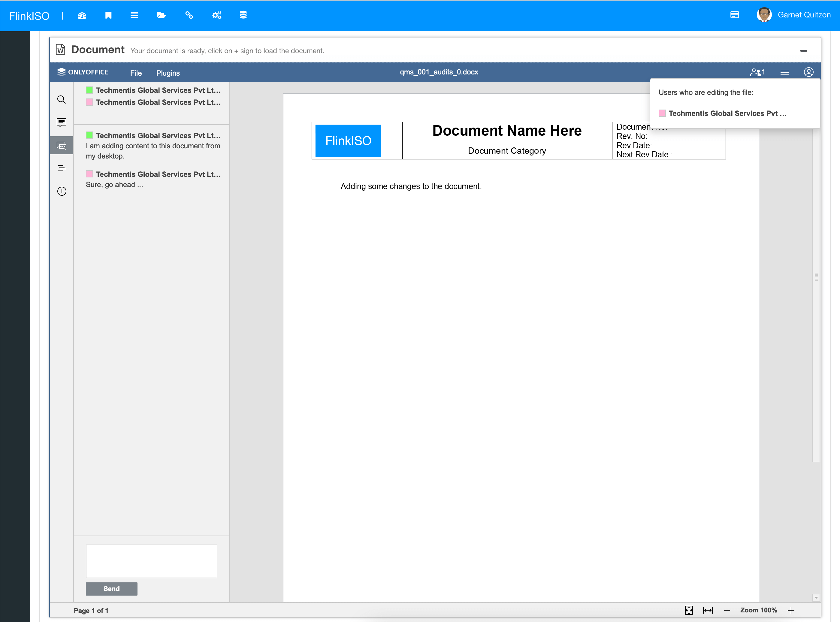The image size is (840, 622).
Task: Click the zoom in plus button
Action: [x=791, y=610]
